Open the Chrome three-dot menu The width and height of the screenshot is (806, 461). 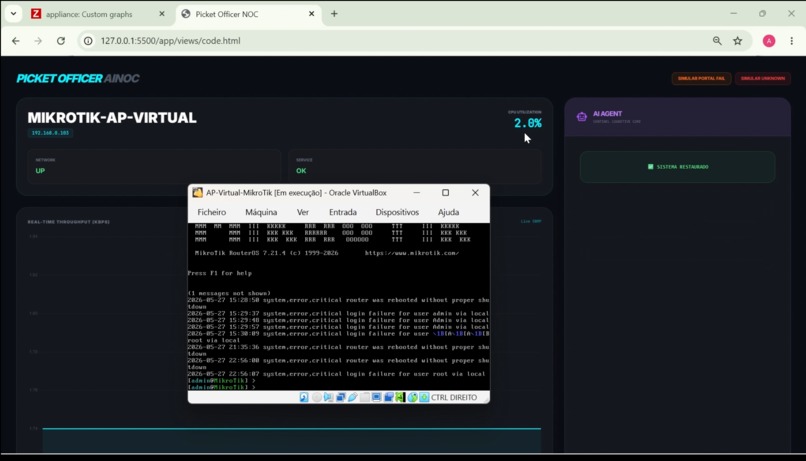[792, 41]
